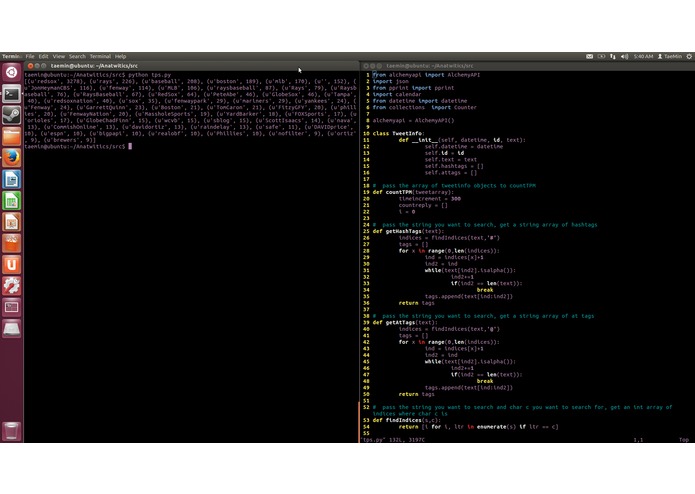Open the sound volume indicator
Viewport: 695px width, 494px height.
tap(625, 56)
